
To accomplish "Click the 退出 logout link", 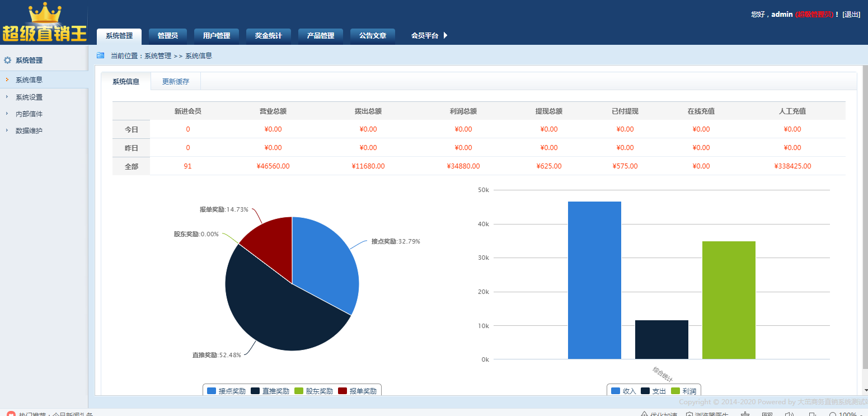I will pyautogui.click(x=851, y=15).
